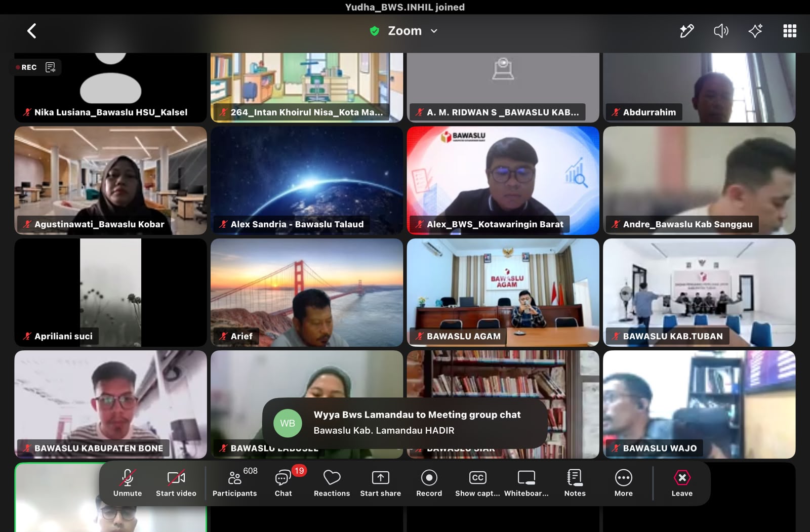Open the Wyya Bws Lamandau chat notification
The width and height of the screenshot is (810, 532).
[404, 423]
